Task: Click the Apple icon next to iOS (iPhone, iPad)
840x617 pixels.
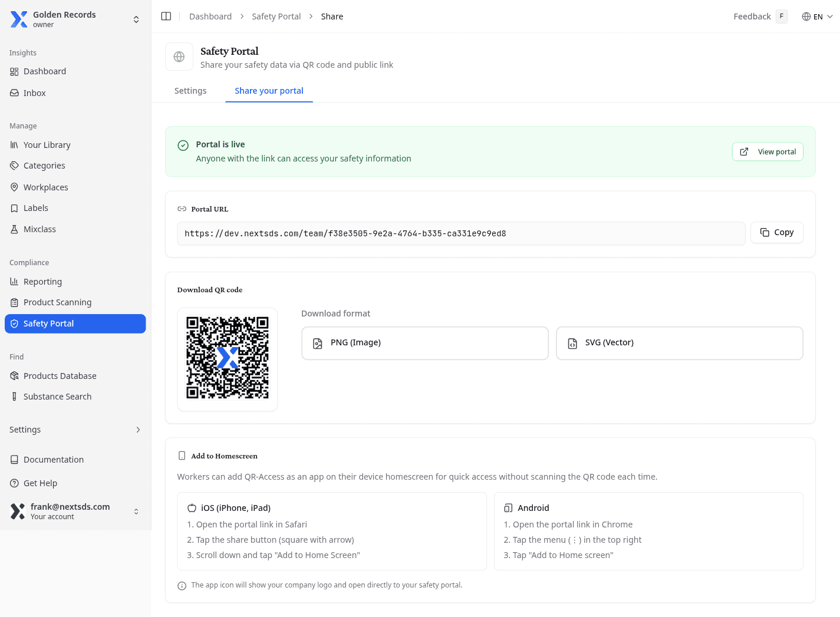Action: click(192, 508)
